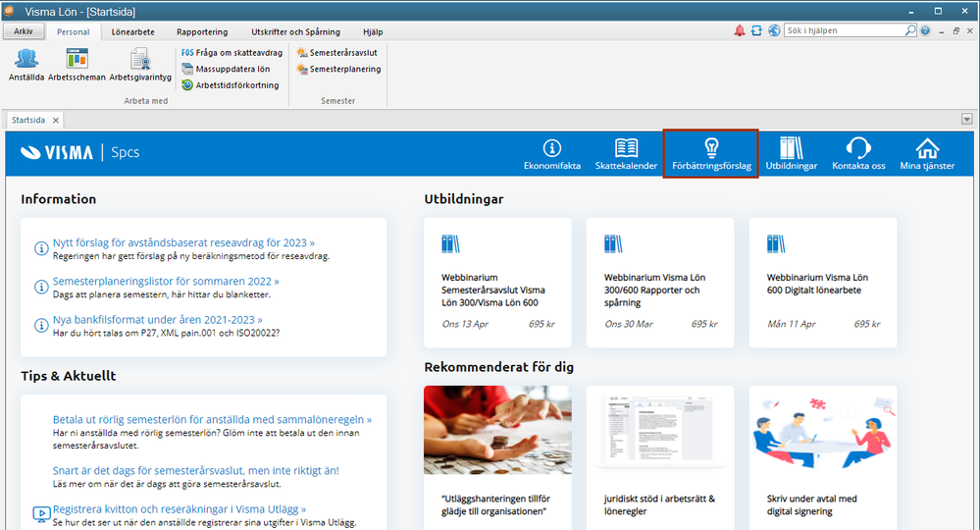Click the juridiskt stöd document thumbnail
The height and width of the screenshot is (530, 980).
[x=660, y=430]
